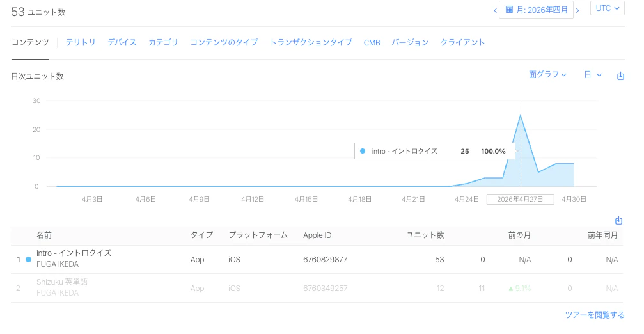644x334 pixels.
Task: Open the トランザクションタイプ tab
Action: click(311, 42)
